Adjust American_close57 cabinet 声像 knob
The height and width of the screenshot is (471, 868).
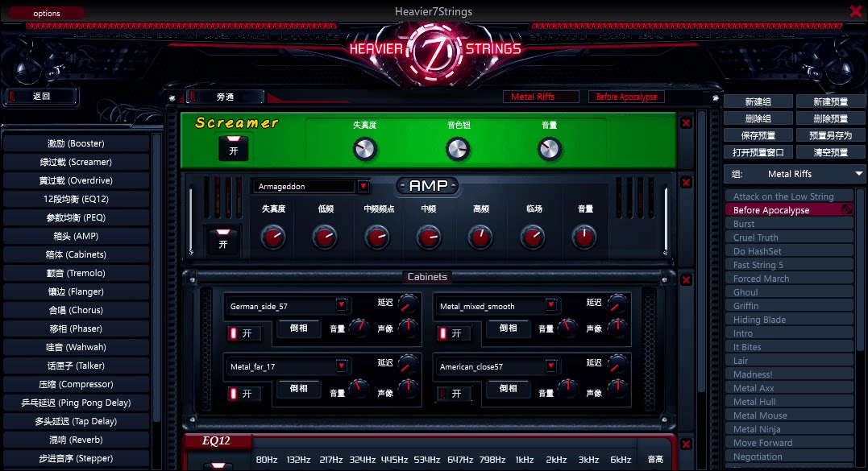click(617, 388)
